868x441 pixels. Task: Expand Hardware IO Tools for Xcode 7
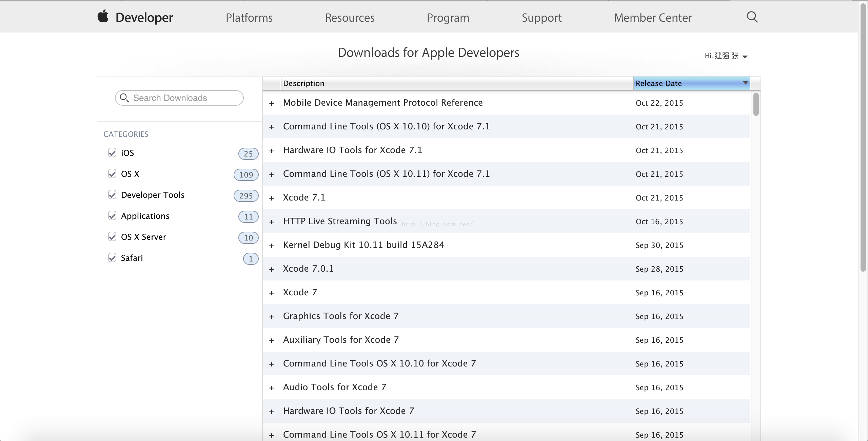click(271, 412)
